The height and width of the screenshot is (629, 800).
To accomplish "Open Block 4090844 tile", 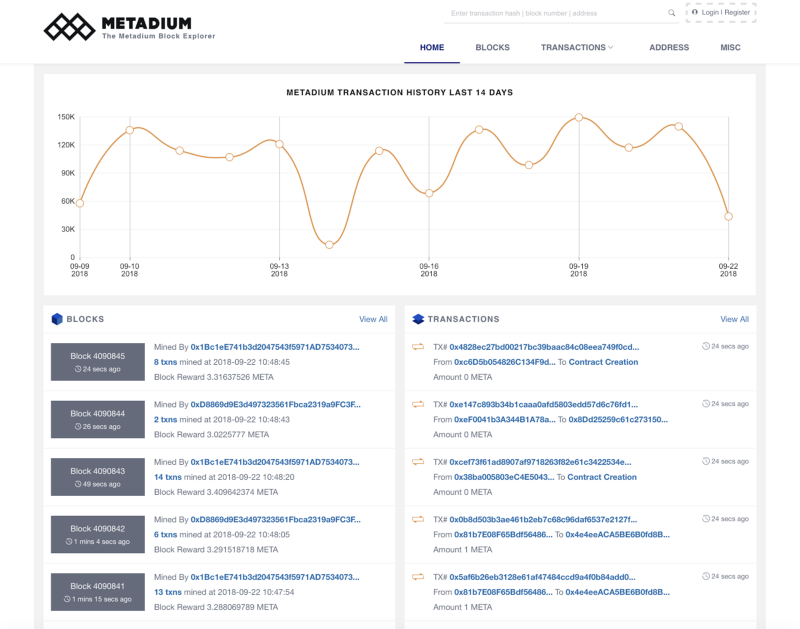I will click(97, 419).
